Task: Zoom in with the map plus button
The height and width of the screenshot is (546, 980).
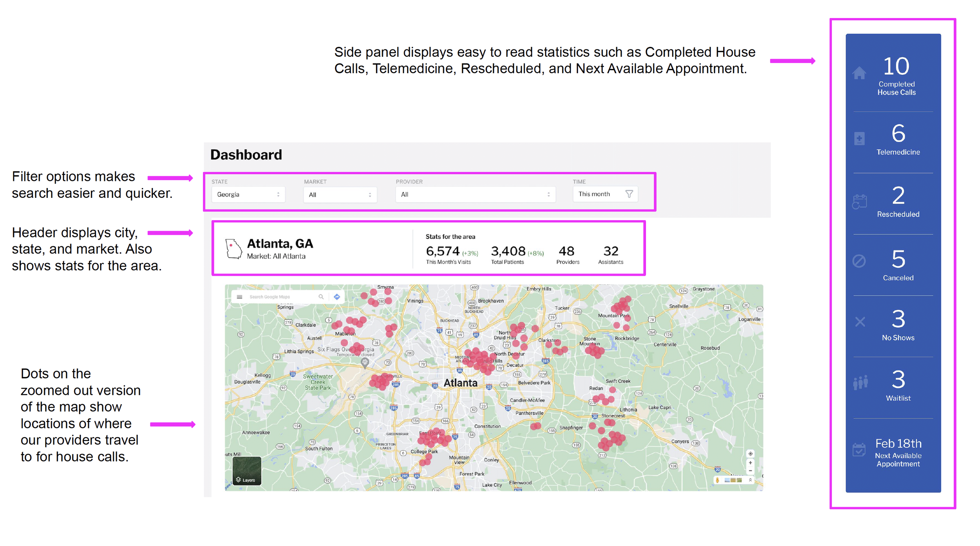Action: pos(750,463)
